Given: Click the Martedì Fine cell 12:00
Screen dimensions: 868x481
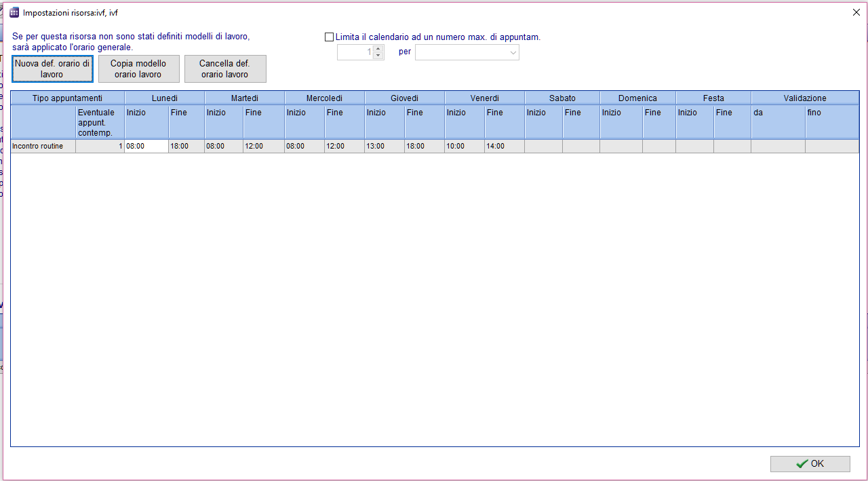Looking at the screenshot, I should 264,146.
